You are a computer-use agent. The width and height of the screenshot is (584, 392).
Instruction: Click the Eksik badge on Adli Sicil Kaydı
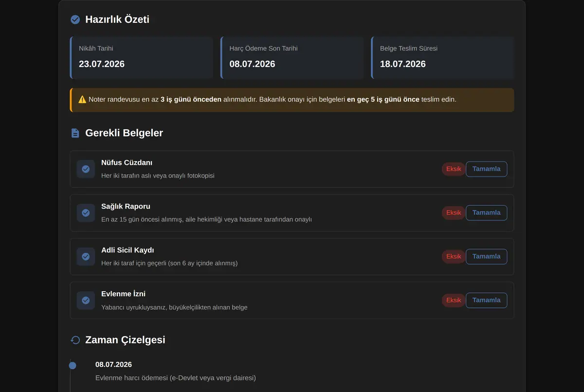click(x=454, y=256)
